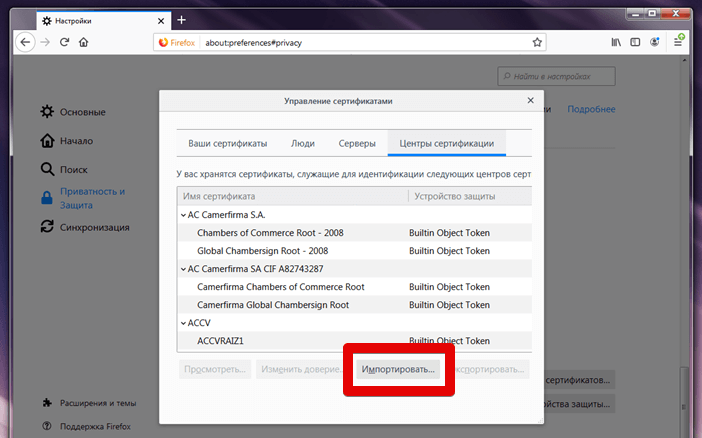Focus the Найти в настройках search field
Viewport: 702px width, 438px height.
(556, 76)
